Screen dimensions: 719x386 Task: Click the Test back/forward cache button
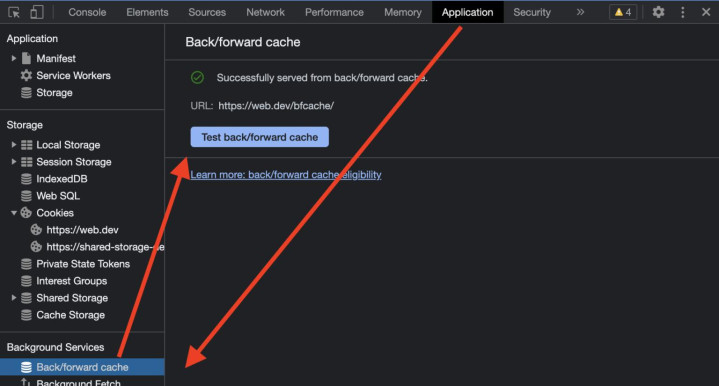[x=260, y=137]
